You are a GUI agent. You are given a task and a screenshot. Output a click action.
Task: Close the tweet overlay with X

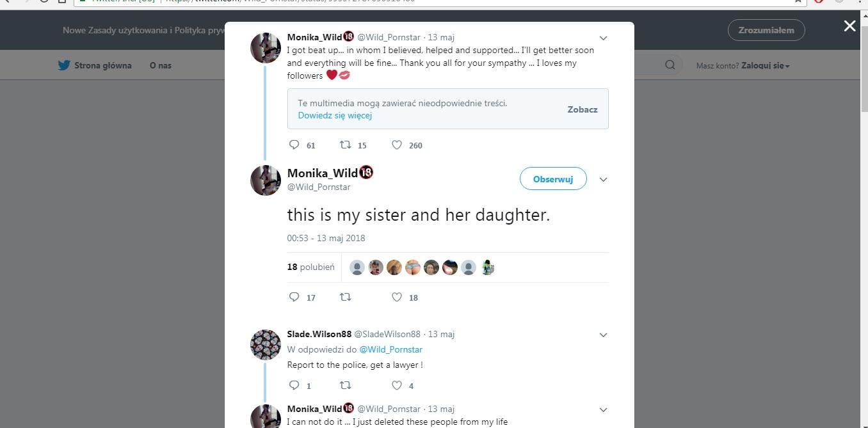(x=849, y=26)
